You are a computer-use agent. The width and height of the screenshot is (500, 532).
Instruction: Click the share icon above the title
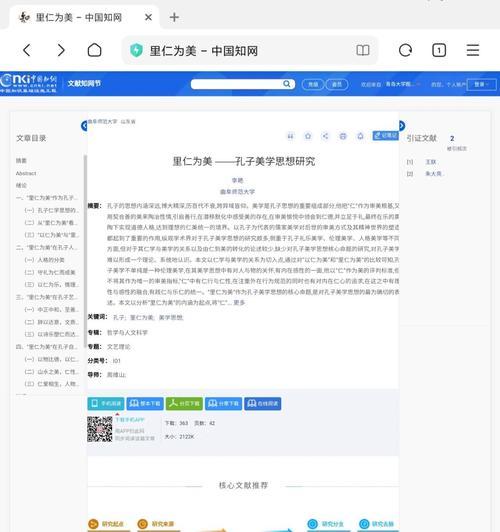[325, 136]
